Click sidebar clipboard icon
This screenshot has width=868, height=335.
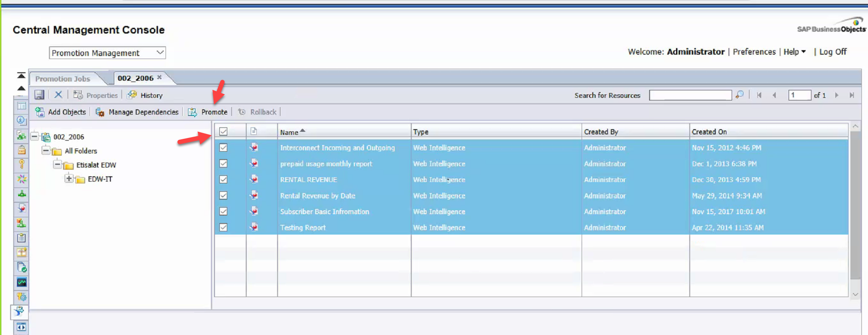click(21, 238)
